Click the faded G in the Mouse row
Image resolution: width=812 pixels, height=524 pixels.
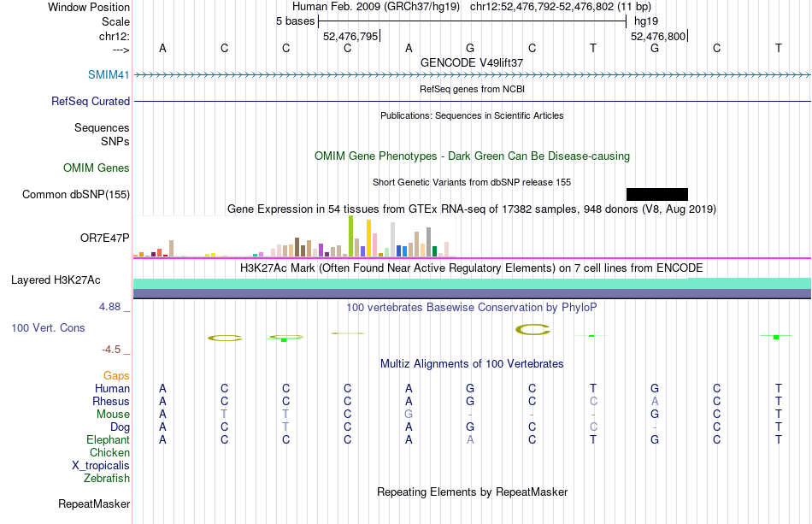click(409, 415)
